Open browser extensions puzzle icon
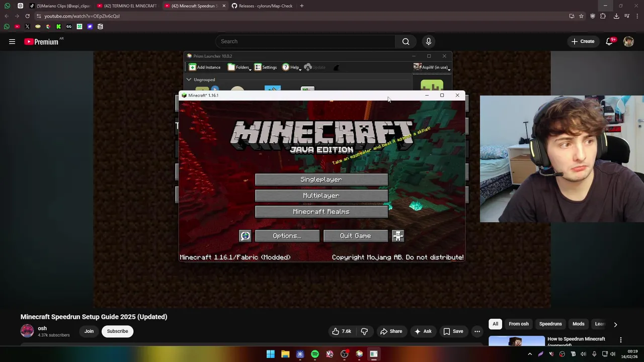This screenshot has height=362, width=644. [x=603, y=16]
